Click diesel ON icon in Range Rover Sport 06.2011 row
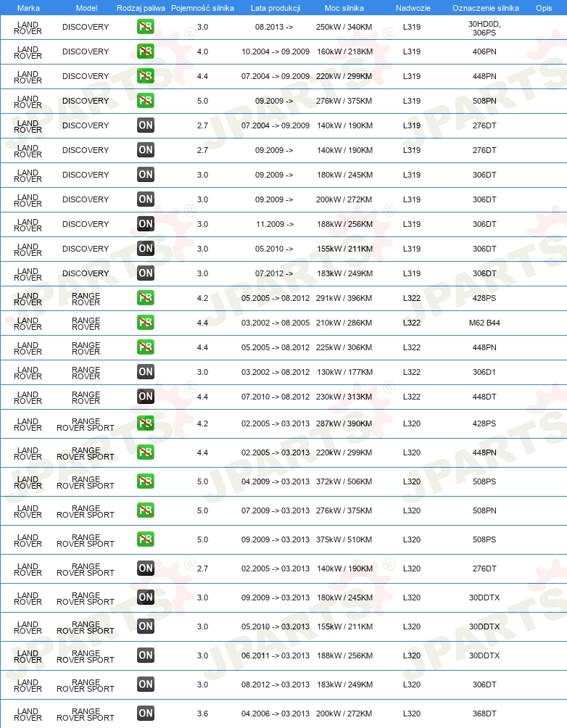Image resolution: width=567 pixels, height=728 pixels. [145, 655]
